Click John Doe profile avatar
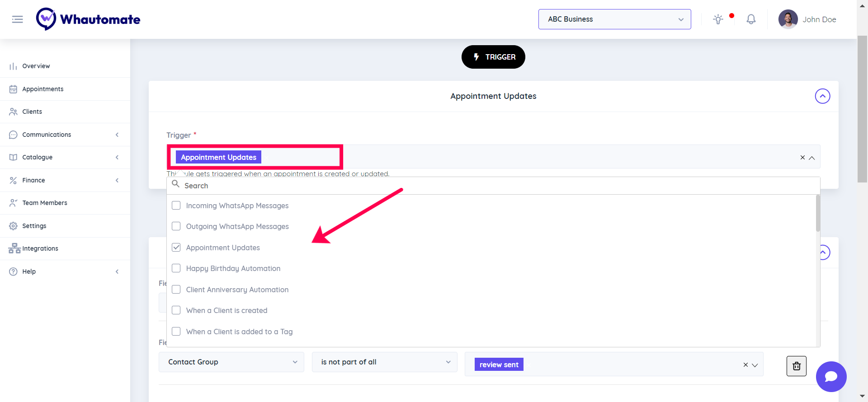 click(788, 19)
